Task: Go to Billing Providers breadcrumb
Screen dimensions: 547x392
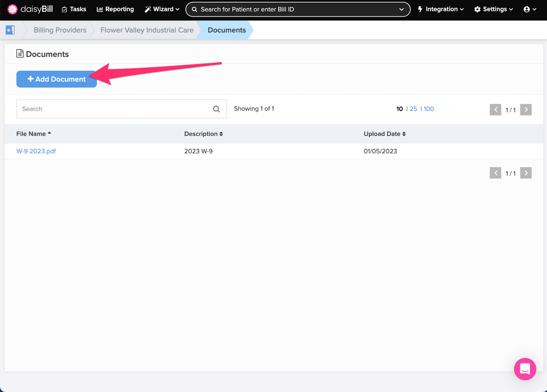Action: (x=60, y=30)
